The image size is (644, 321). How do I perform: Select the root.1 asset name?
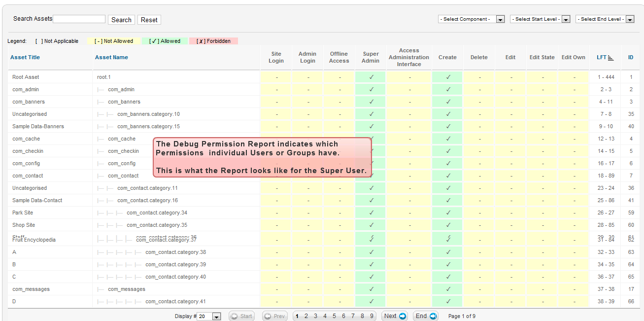coord(104,77)
